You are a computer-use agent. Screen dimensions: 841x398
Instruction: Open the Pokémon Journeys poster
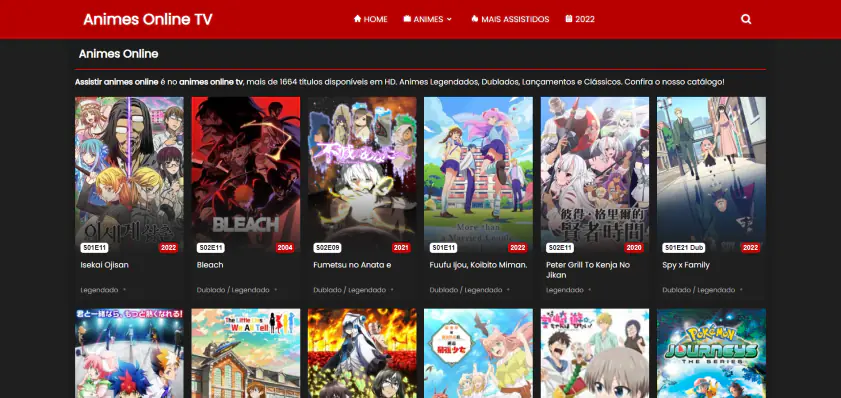[711, 353]
